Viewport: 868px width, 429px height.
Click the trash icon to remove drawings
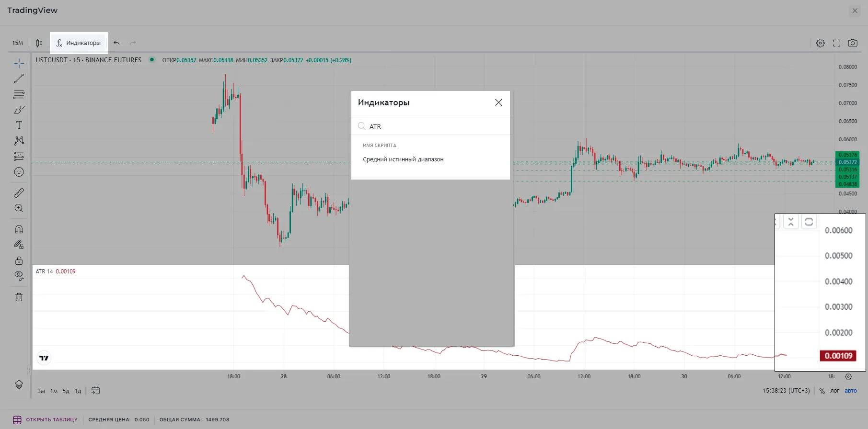click(x=19, y=297)
